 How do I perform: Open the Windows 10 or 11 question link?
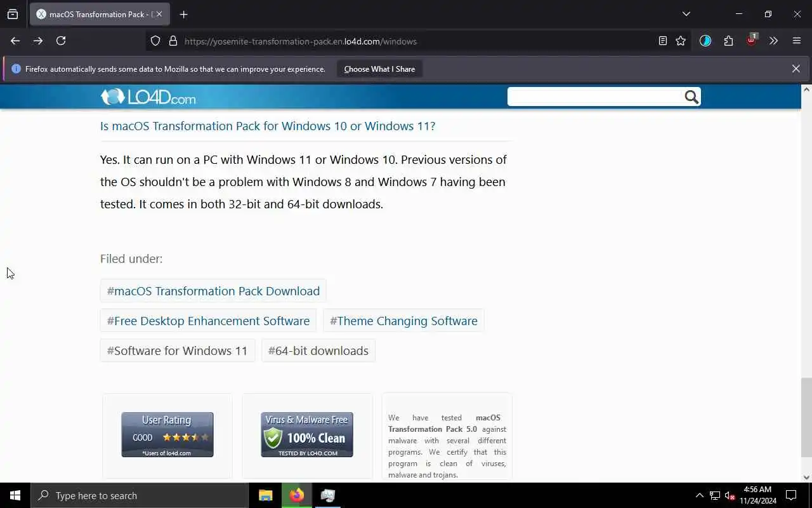(268, 126)
